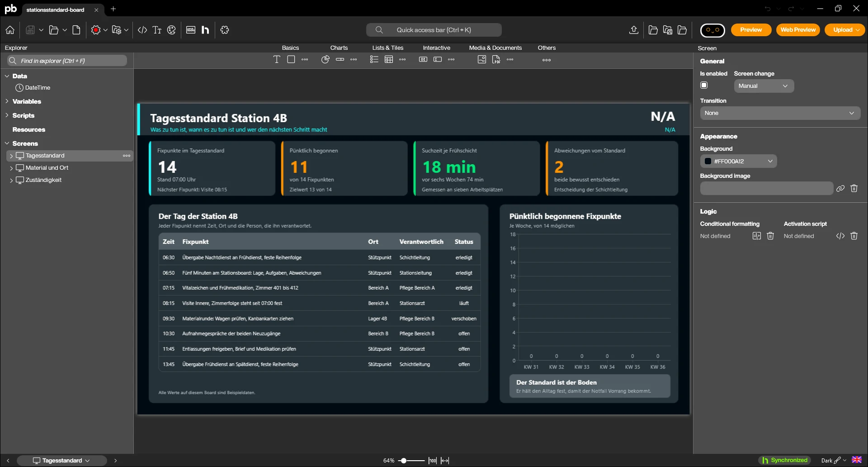This screenshot has height=467, width=868.
Task: Show more Interactive controls
Action: tap(451, 59)
